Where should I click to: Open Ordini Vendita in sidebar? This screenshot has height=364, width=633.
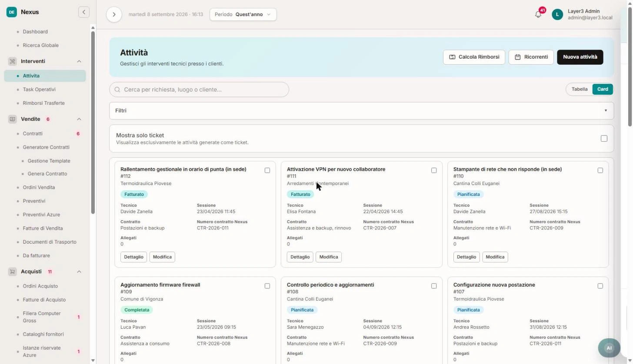[x=39, y=188]
